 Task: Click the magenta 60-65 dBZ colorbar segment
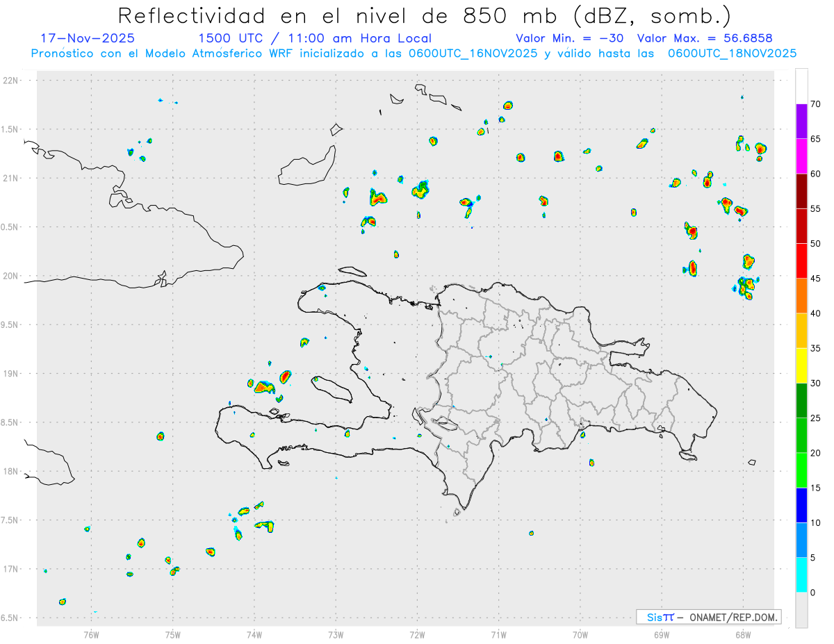[x=801, y=156]
